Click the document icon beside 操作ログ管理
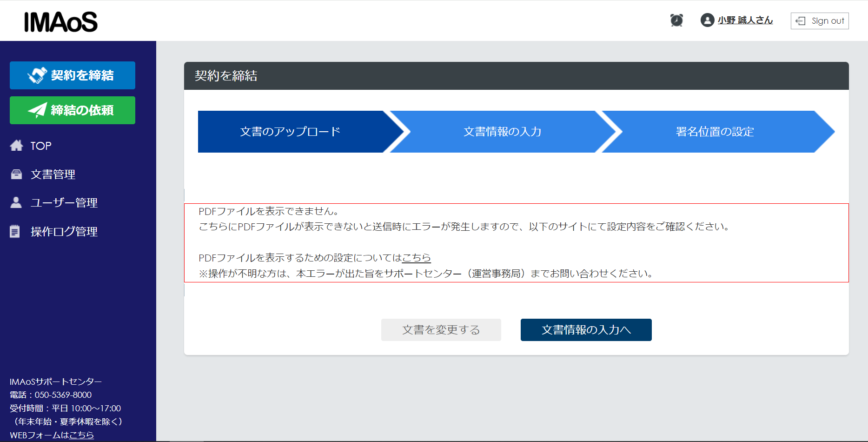 click(15, 231)
